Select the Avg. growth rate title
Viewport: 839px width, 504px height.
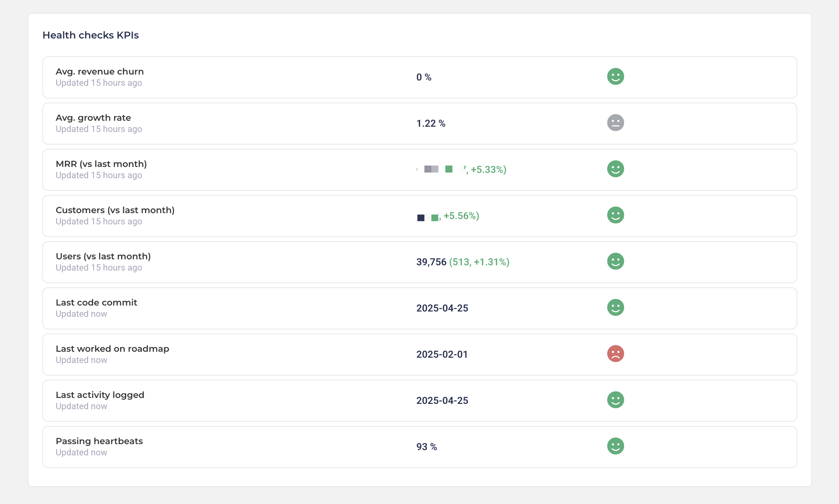93,118
